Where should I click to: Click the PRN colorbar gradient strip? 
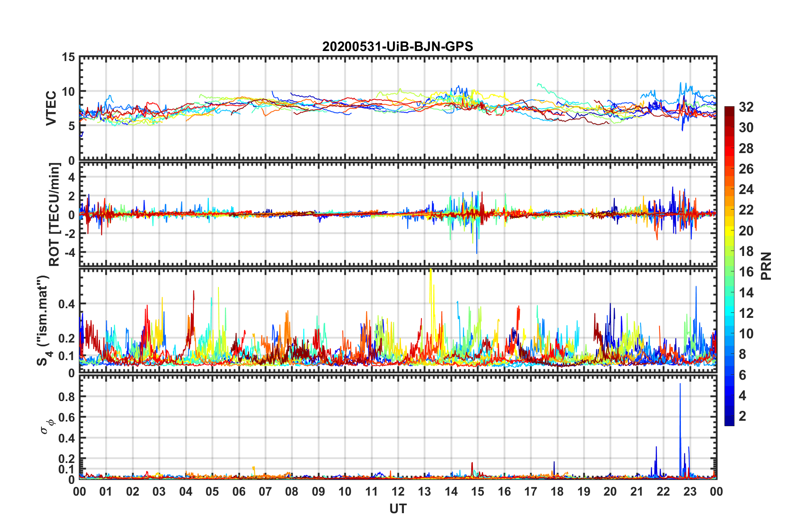(729, 266)
